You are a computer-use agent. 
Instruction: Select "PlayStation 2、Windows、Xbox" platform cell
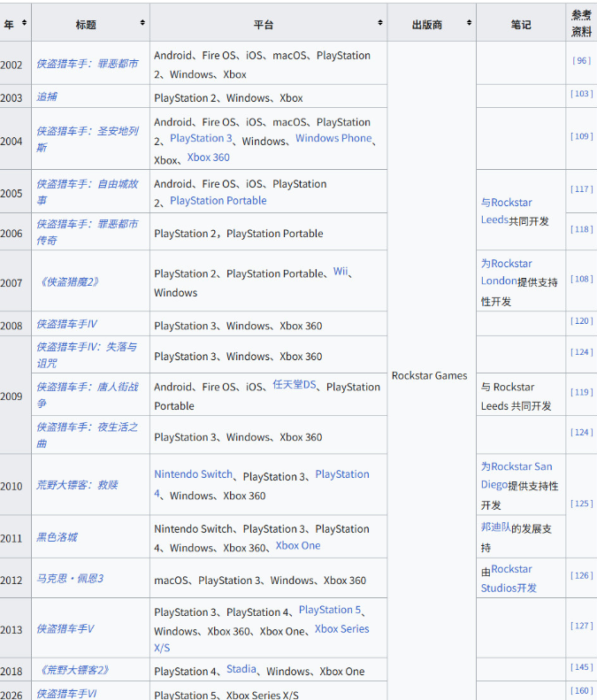click(268, 96)
